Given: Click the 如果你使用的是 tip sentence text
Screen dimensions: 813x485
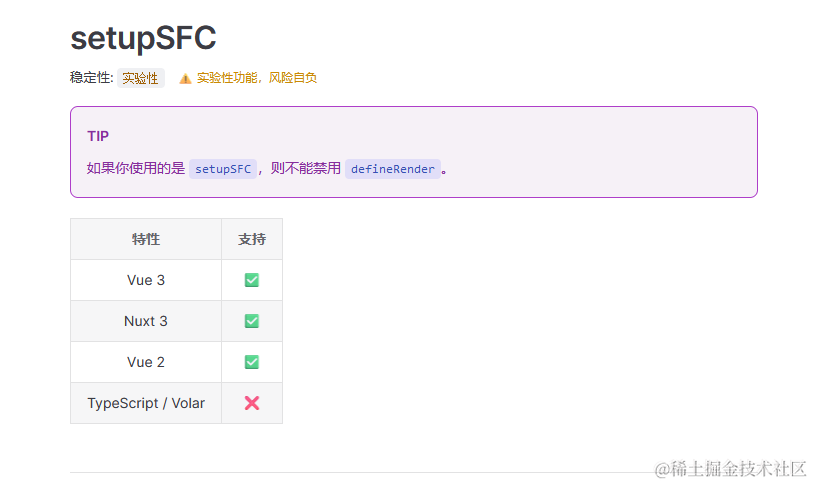Looking at the screenshot, I should tap(136, 169).
